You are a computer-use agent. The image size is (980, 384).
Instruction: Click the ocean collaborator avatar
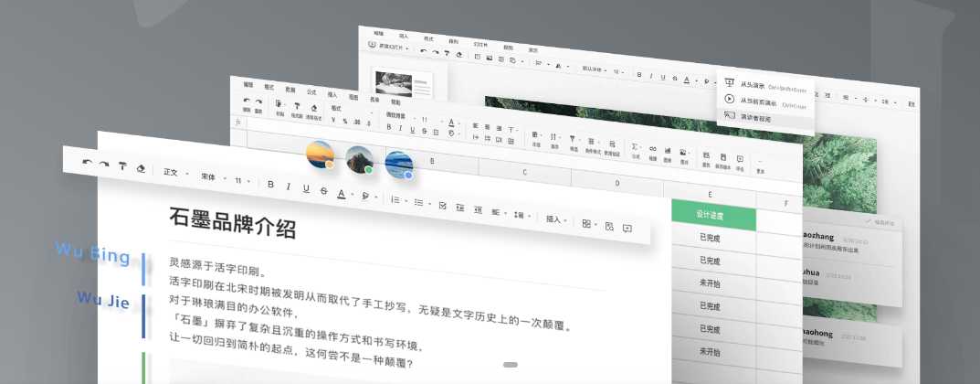click(399, 165)
